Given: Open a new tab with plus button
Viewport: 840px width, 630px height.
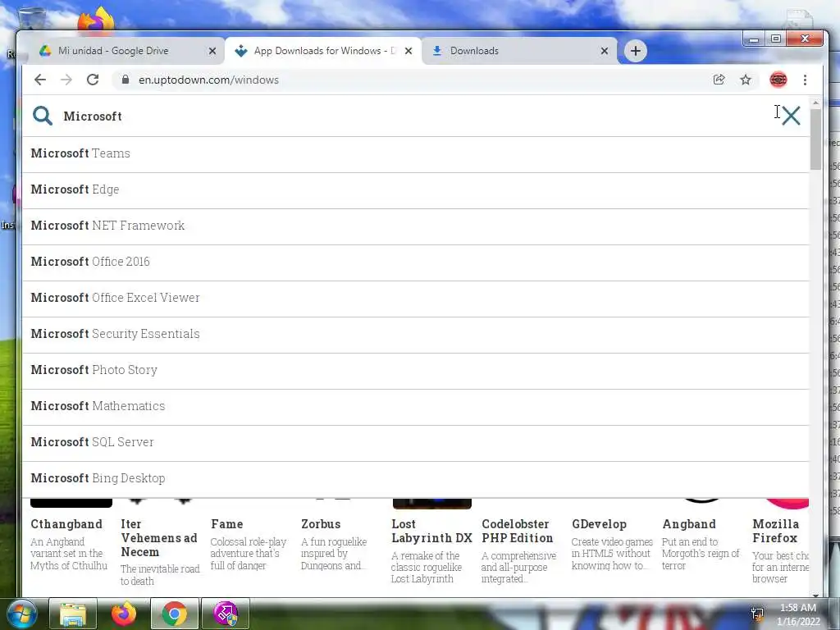Looking at the screenshot, I should 636,51.
